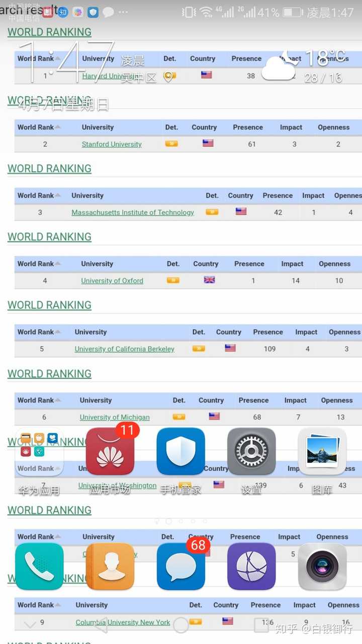Tap the Android back navigation button

(101, 625)
